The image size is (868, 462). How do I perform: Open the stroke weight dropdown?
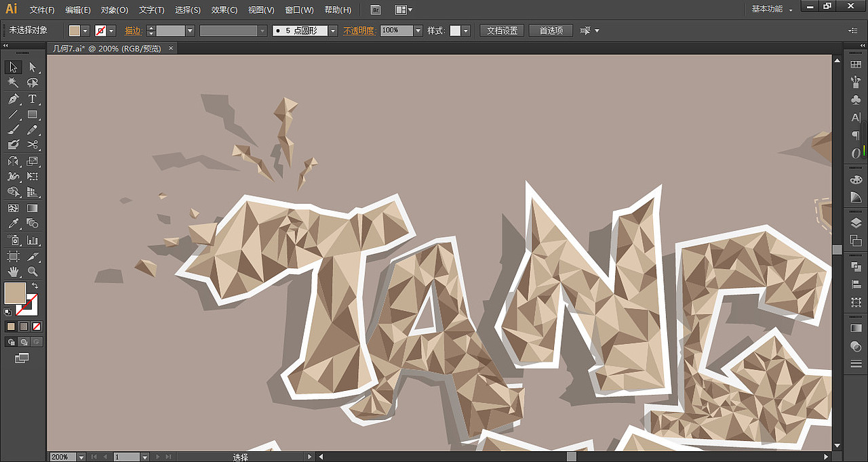coord(191,30)
